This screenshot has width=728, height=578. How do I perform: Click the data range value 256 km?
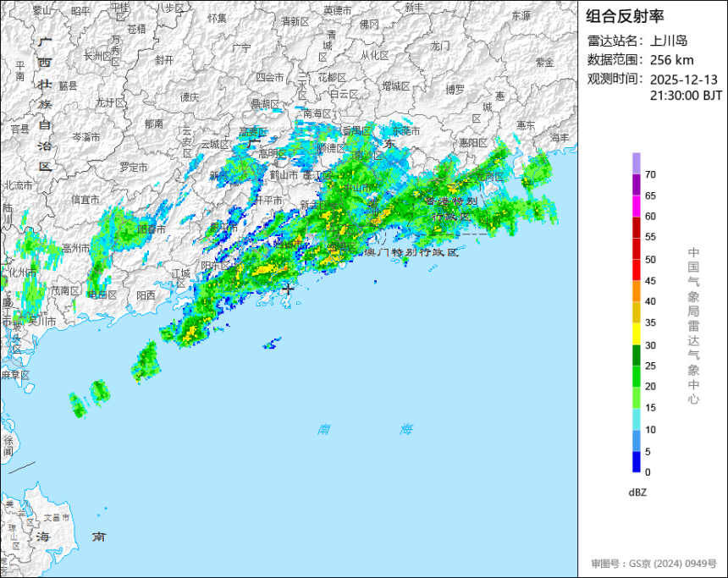[x=672, y=60]
